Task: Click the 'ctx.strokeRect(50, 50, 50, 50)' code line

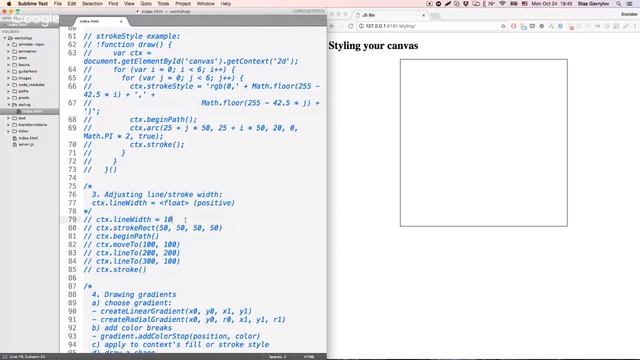Action: [153, 228]
